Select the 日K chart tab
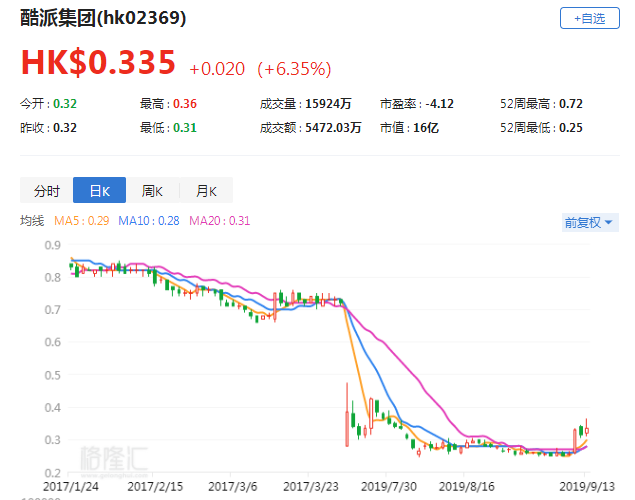 coord(100,190)
